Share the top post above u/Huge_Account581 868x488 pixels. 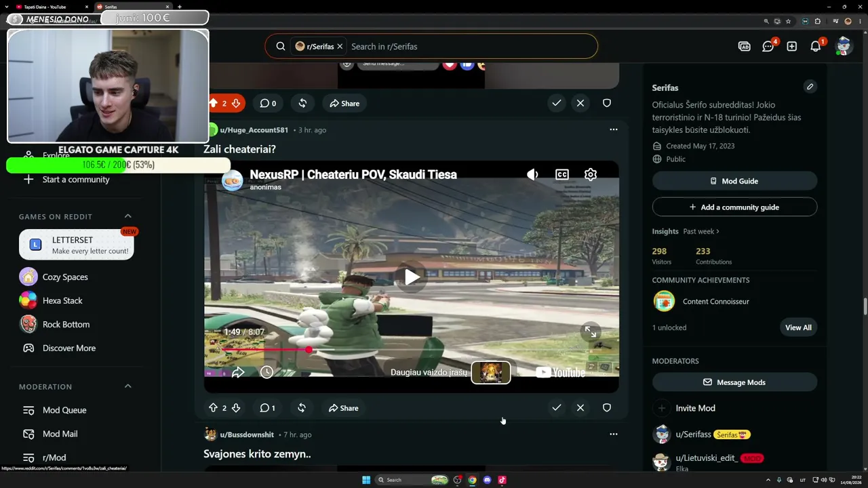pos(344,103)
